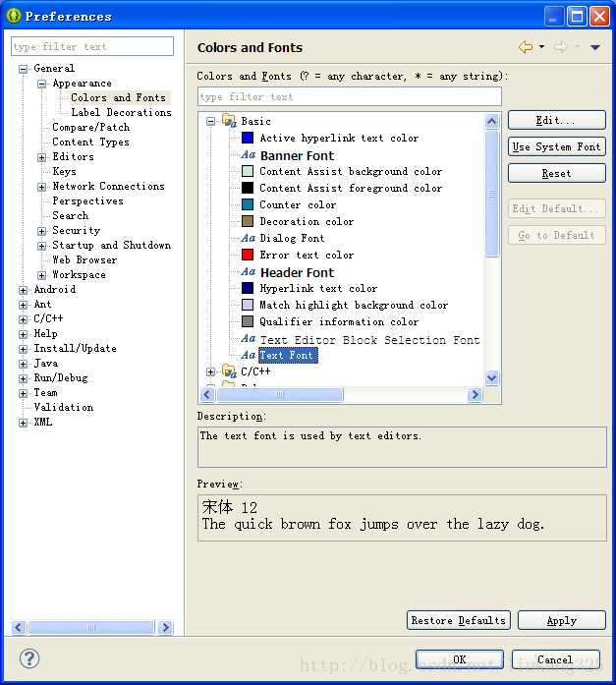The width and height of the screenshot is (616, 685).
Task: Expand the Workspace tree node
Action: click(42, 275)
